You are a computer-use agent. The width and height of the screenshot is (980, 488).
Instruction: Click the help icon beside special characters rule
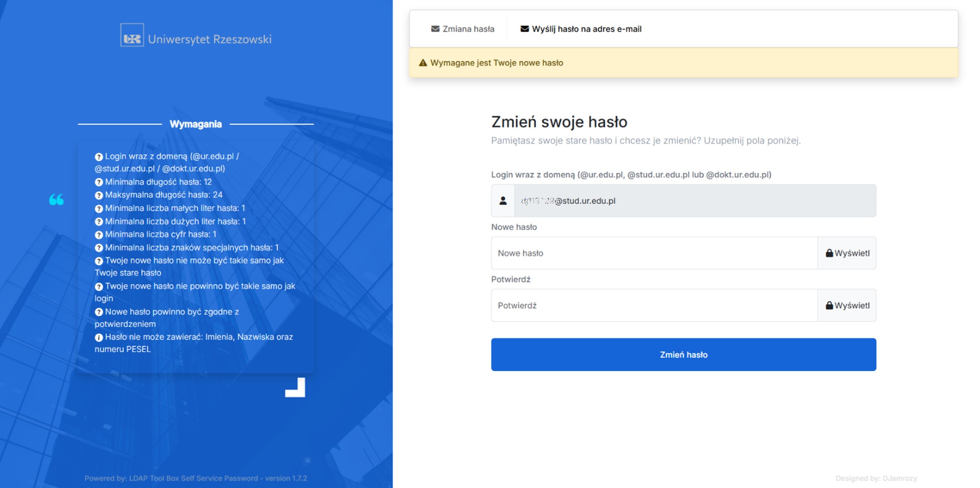coord(99,248)
